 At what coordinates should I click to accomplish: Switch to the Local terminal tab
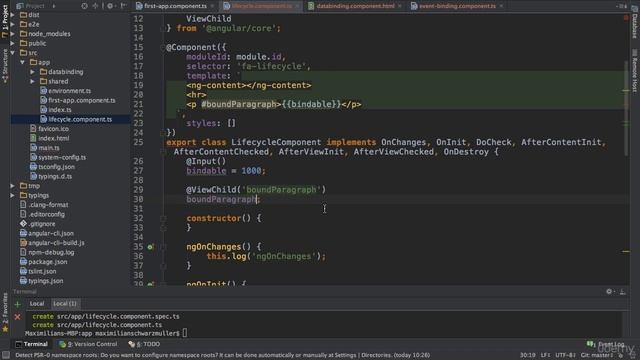37,304
